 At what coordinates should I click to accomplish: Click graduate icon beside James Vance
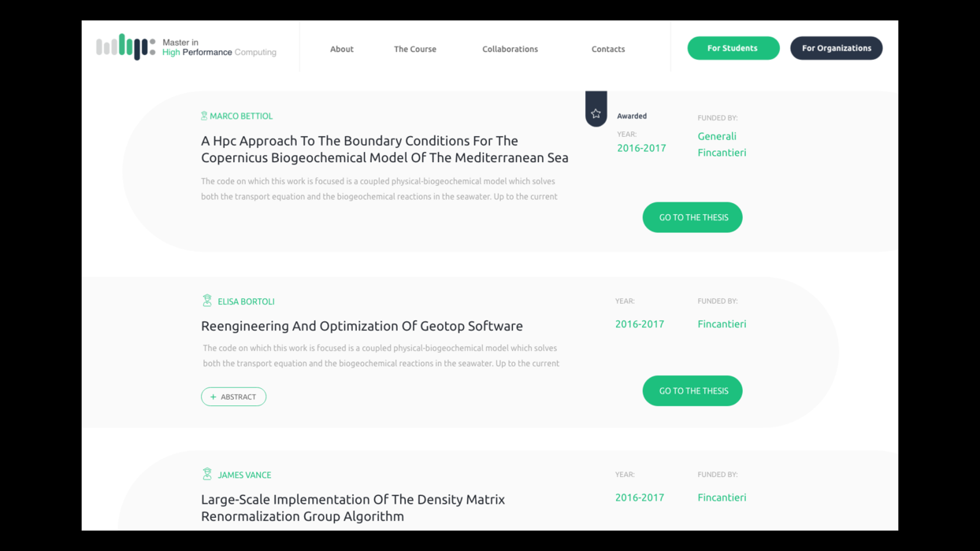pos(207,474)
